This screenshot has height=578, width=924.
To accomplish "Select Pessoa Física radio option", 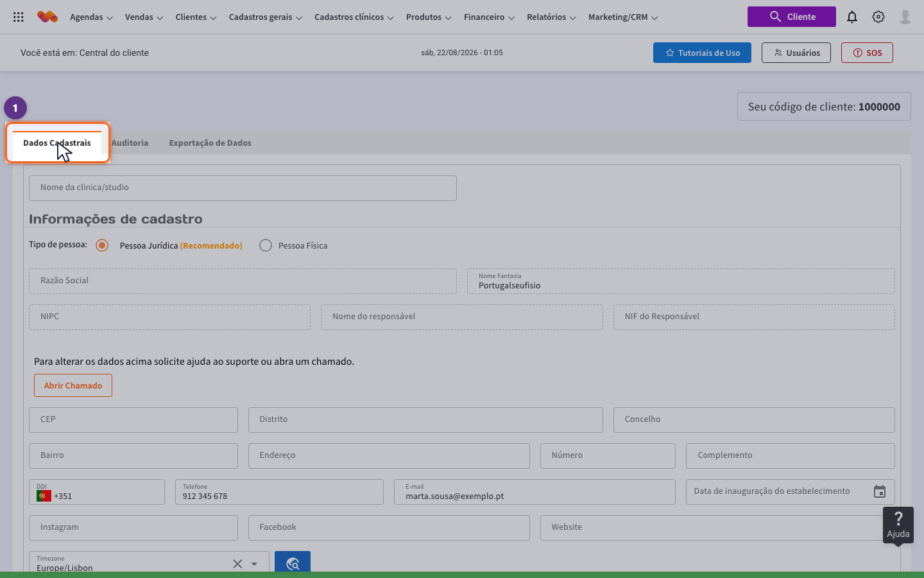I will coord(266,245).
